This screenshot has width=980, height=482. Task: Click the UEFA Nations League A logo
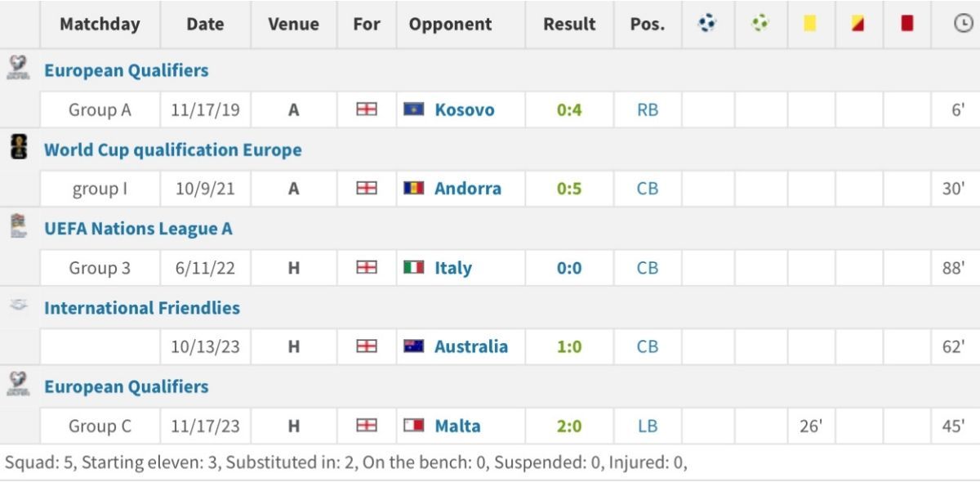[x=18, y=225]
